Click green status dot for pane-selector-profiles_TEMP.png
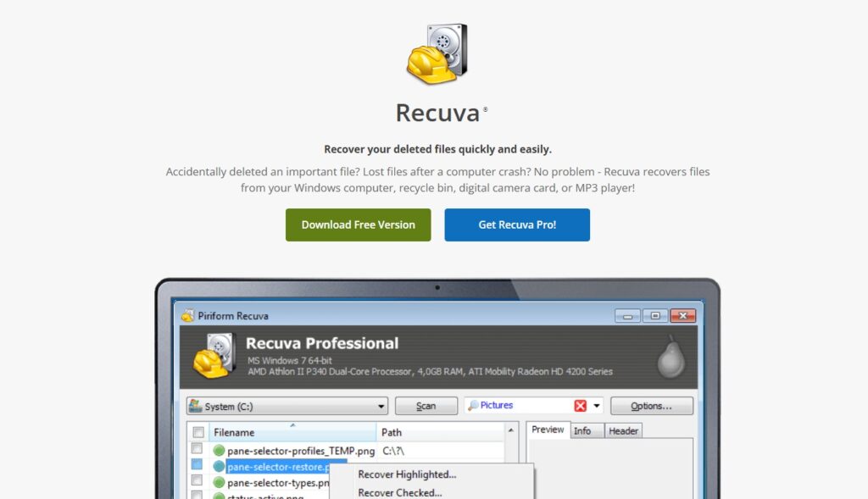This screenshot has width=868, height=499. click(219, 451)
